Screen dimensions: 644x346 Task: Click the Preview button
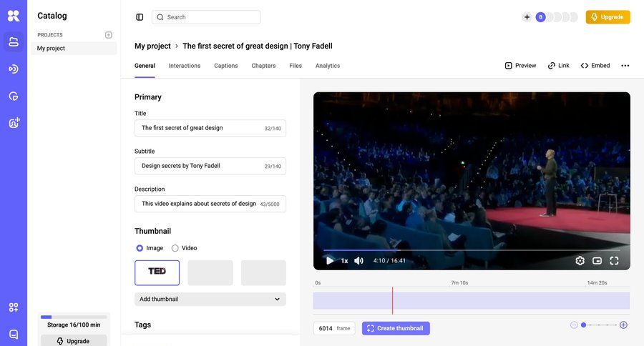(x=520, y=66)
